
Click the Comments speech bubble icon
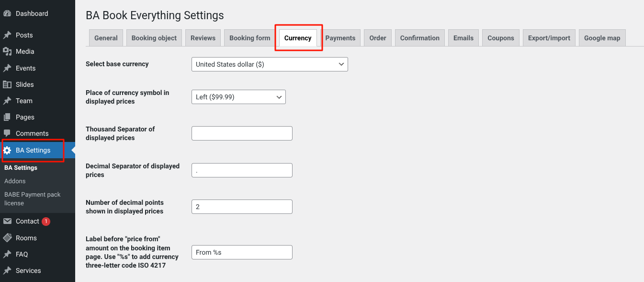pyautogui.click(x=7, y=133)
